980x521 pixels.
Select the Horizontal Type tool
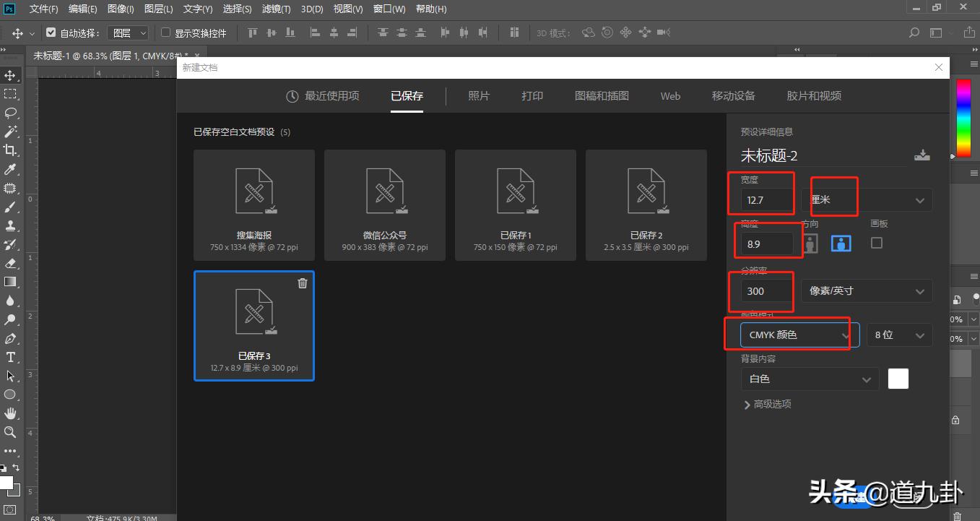[9, 356]
